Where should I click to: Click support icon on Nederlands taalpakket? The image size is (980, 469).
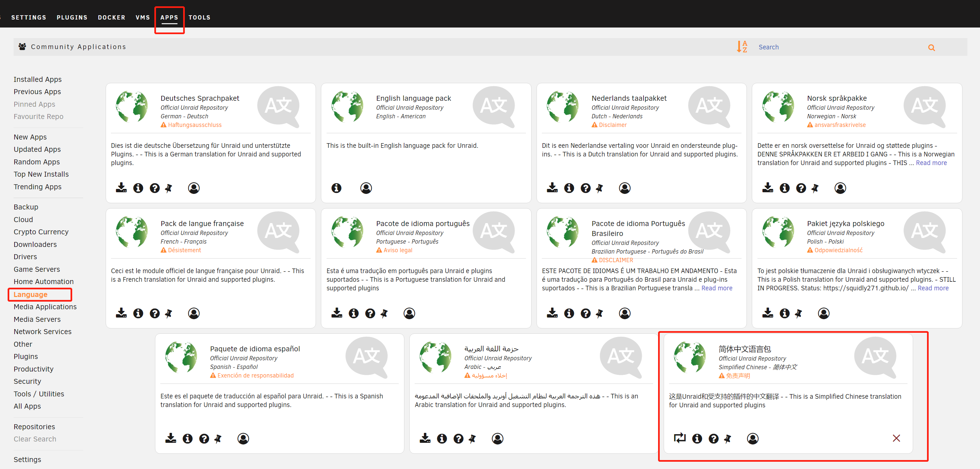pyautogui.click(x=586, y=188)
